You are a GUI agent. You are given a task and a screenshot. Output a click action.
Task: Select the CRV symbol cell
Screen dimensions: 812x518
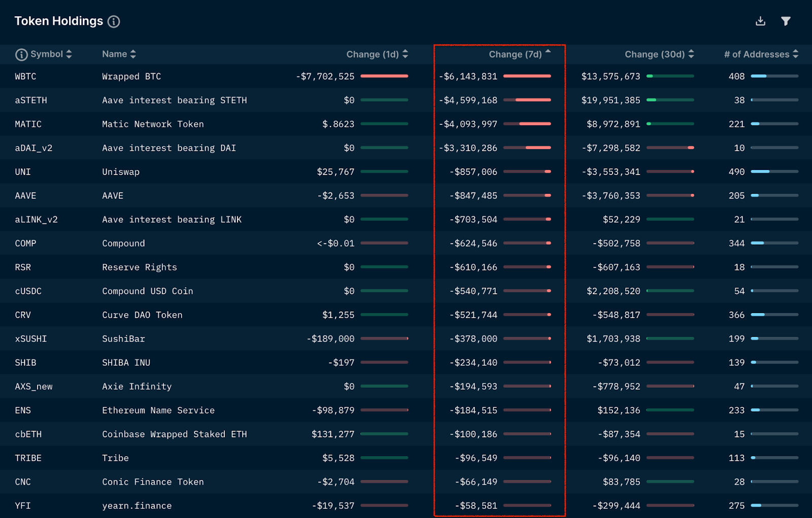tap(23, 315)
